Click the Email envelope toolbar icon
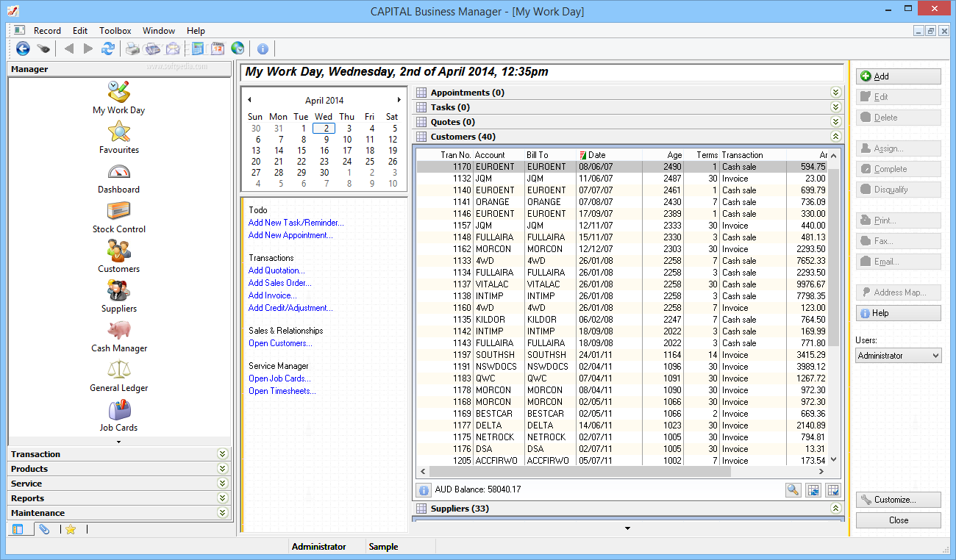 coord(173,49)
